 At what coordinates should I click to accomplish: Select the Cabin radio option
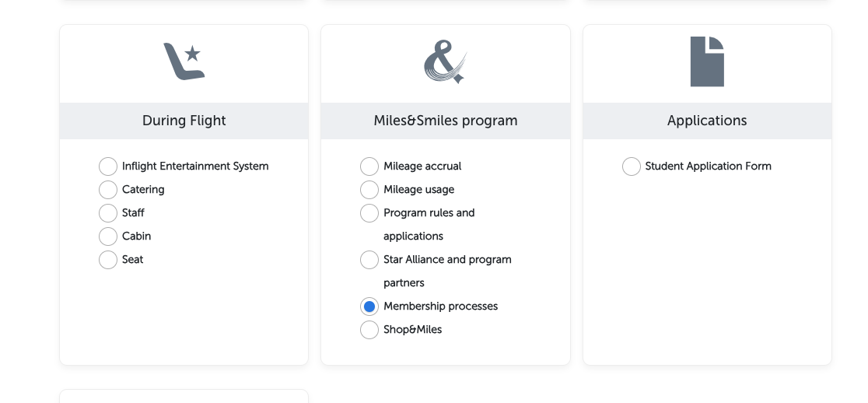pos(108,237)
